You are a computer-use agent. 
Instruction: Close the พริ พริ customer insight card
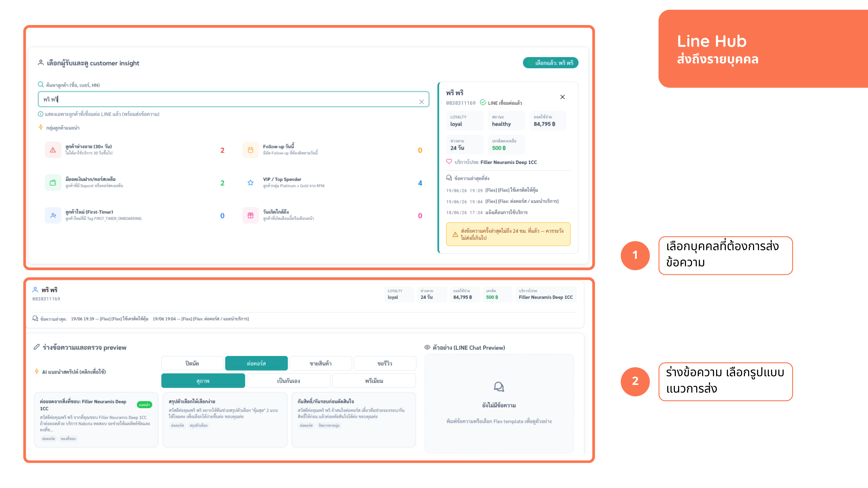click(562, 97)
